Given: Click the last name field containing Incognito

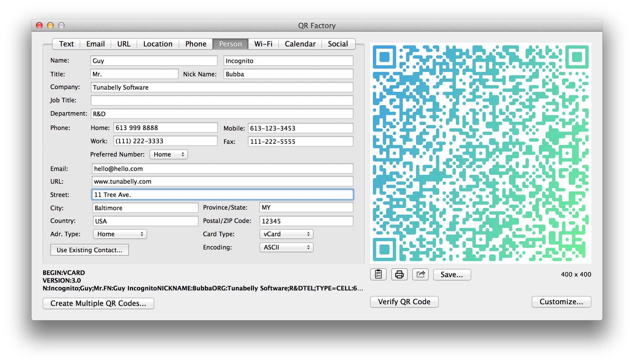Looking at the screenshot, I should click(x=288, y=61).
